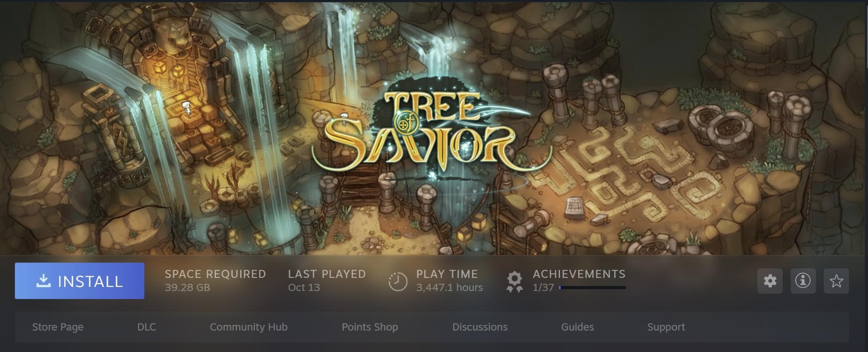Go to Community Hub
The width and height of the screenshot is (868, 352).
click(x=249, y=327)
